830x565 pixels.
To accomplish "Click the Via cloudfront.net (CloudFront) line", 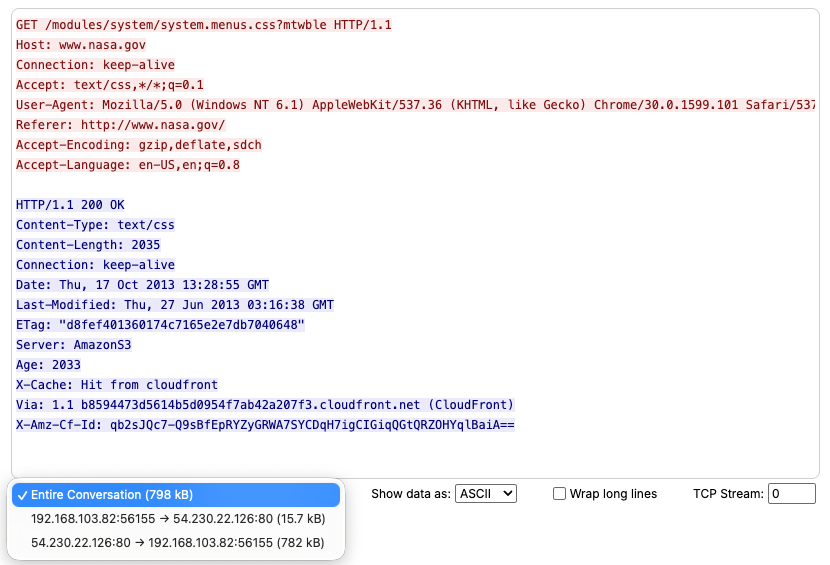I will [265, 405].
